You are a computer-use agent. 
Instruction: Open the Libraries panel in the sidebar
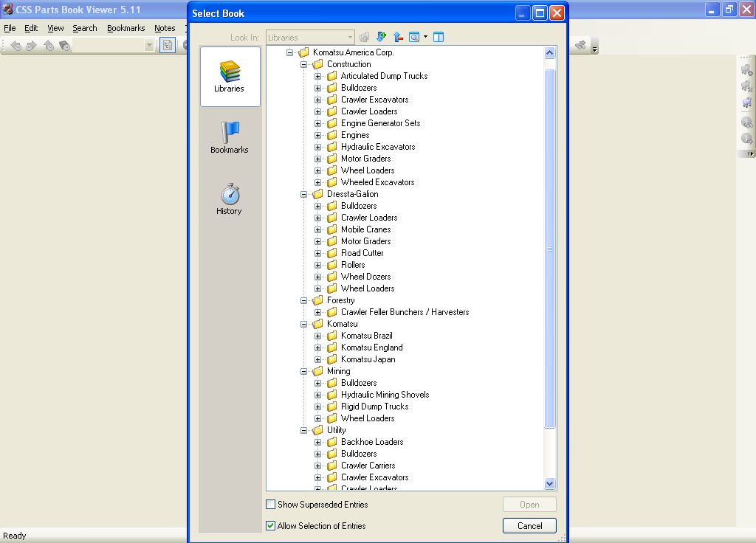point(230,77)
